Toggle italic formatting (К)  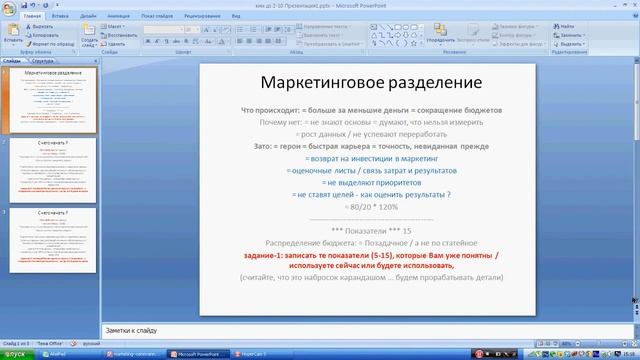point(157,41)
